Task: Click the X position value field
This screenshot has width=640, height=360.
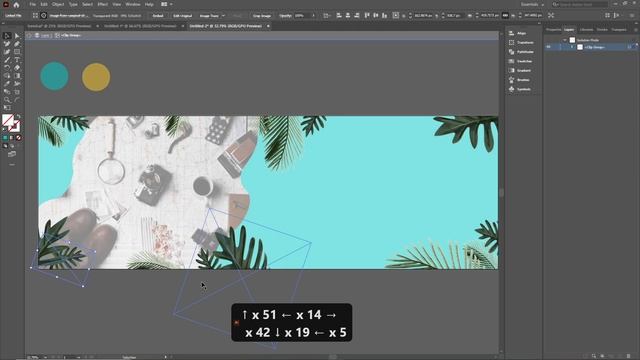Action: point(423,16)
